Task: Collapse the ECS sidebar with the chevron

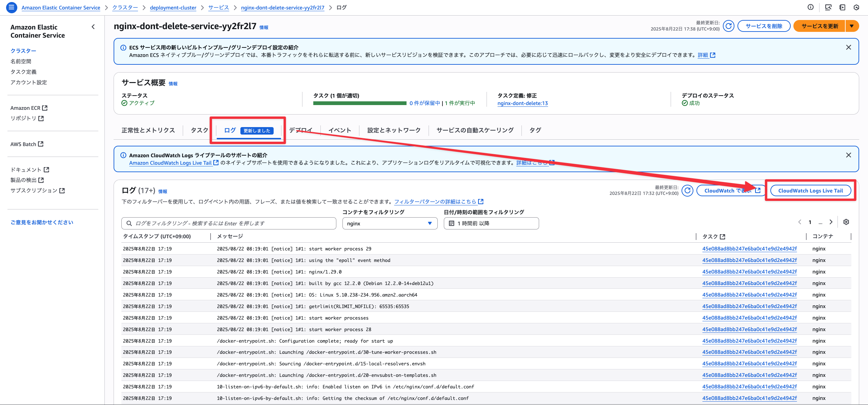Action: tap(93, 27)
